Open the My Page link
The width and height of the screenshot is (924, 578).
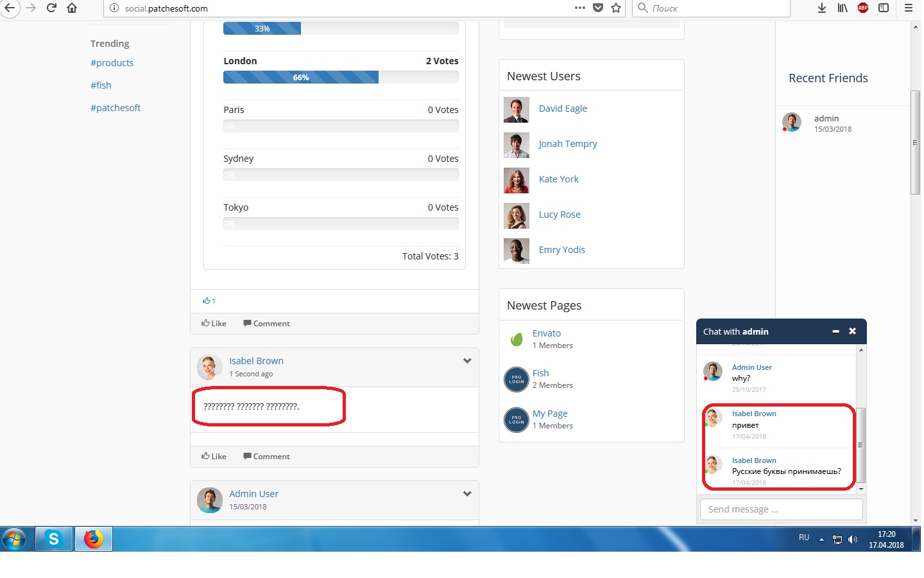pyautogui.click(x=550, y=414)
